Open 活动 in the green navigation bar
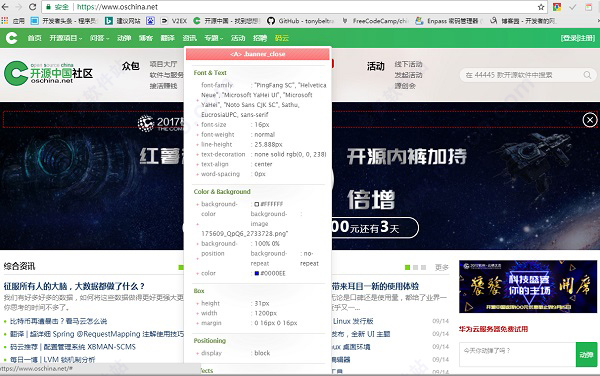Viewport: 600px width, 376px height. click(x=238, y=38)
